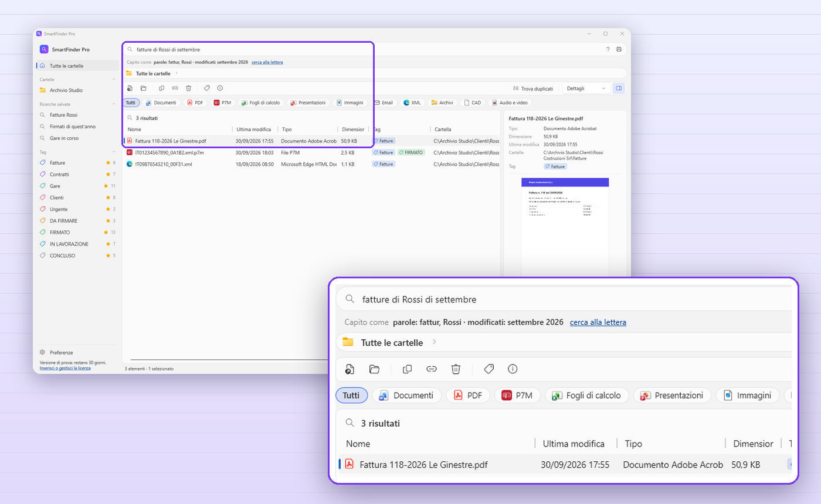Toggle the preview pane button beside Dettagli
Image resolution: width=821 pixels, height=504 pixels.
[x=618, y=88]
